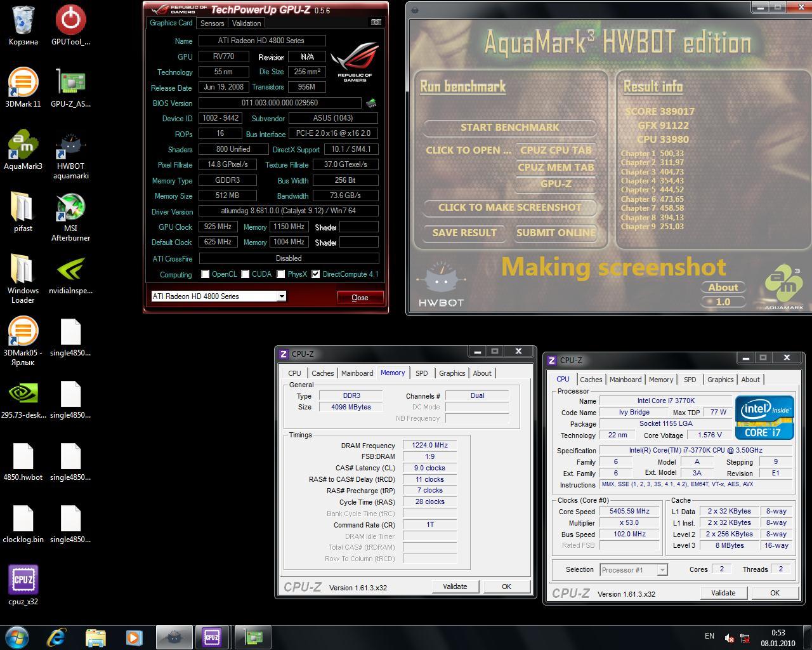Select the 4850.hwbot file on the desktop
The height and width of the screenshot is (650, 812).
23,461
